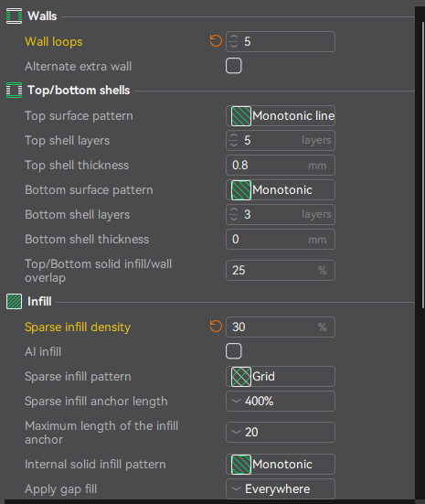This screenshot has width=425, height=504.
Task: Reset Sparse infill density value
Action: 216,327
